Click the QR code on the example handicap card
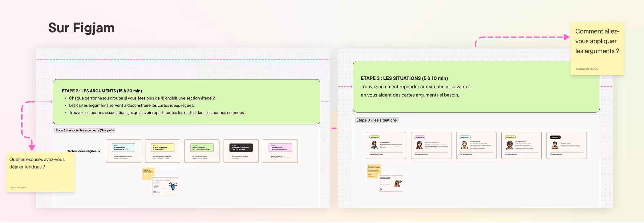Viewport: 644px width, 223px height. tap(381, 189)
